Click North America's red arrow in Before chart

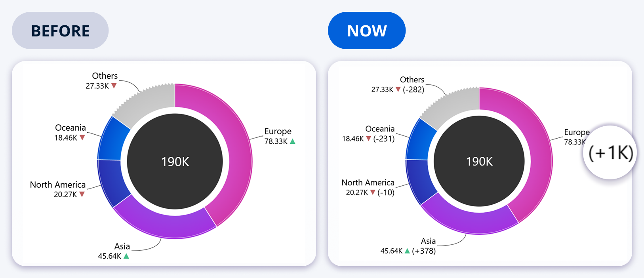82,194
